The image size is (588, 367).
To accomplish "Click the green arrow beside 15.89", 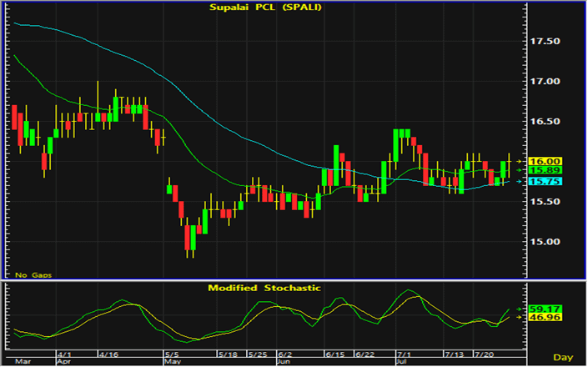I will 519,170.
